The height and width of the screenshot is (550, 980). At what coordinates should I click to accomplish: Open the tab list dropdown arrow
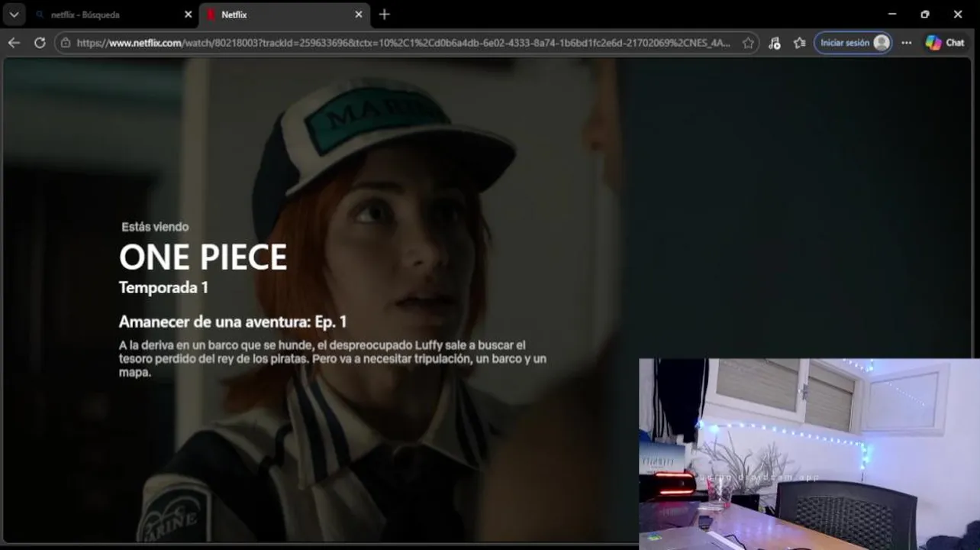(14, 15)
